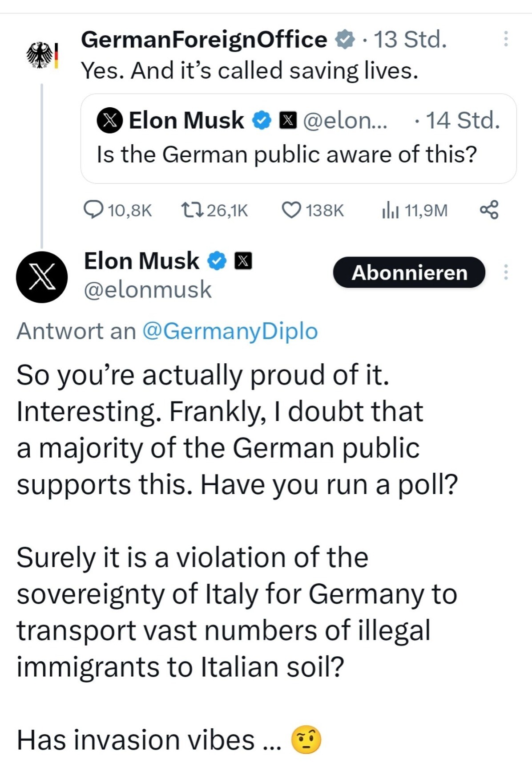The height and width of the screenshot is (772, 532).
Task: Click the reply bubble icon showing 10,8K
Action: coord(93,210)
